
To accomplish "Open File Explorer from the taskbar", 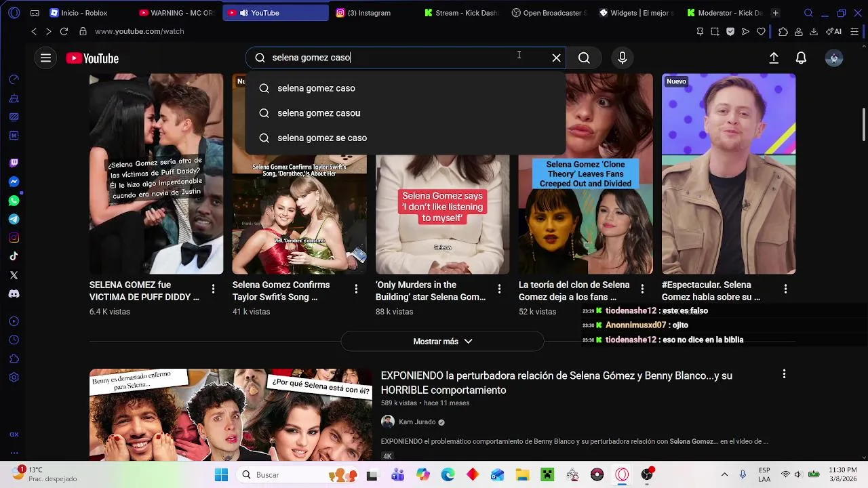I will pyautogui.click(x=522, y=475).
